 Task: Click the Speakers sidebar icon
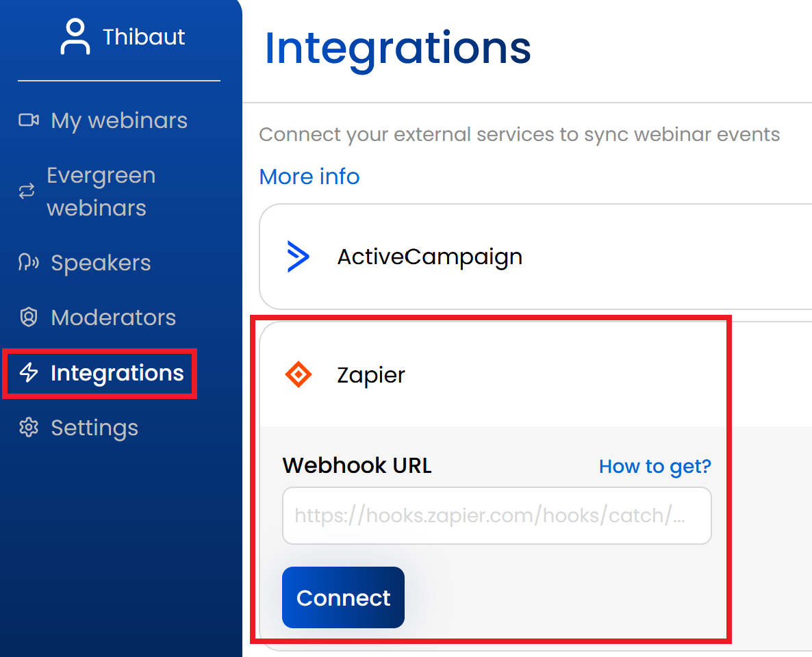(29, 263)
